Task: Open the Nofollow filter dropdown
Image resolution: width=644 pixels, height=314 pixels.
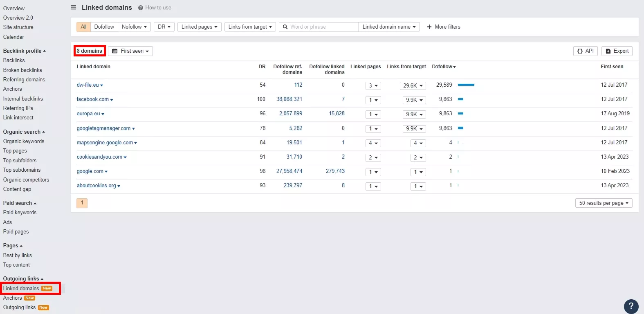Action: coord(134,27)
